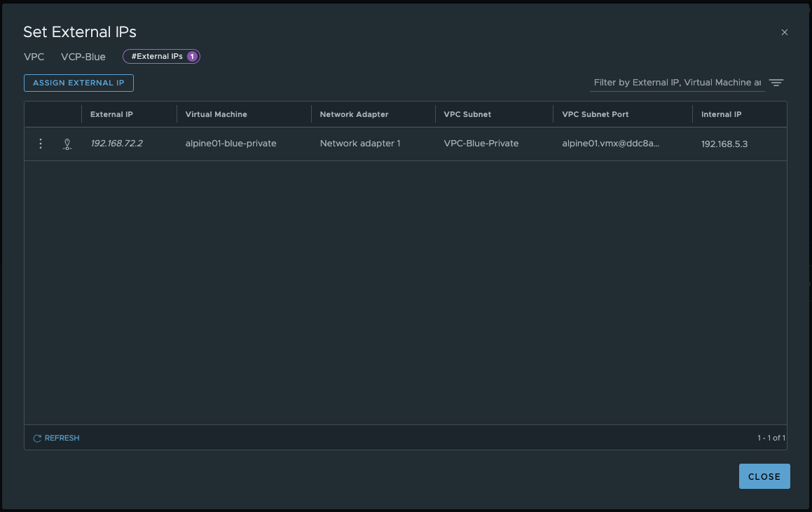Select the 192.168.72.2 external IP cell
The height and width of the screenshot is (512, 812).
pyautogui.click(x=116, y=144)
